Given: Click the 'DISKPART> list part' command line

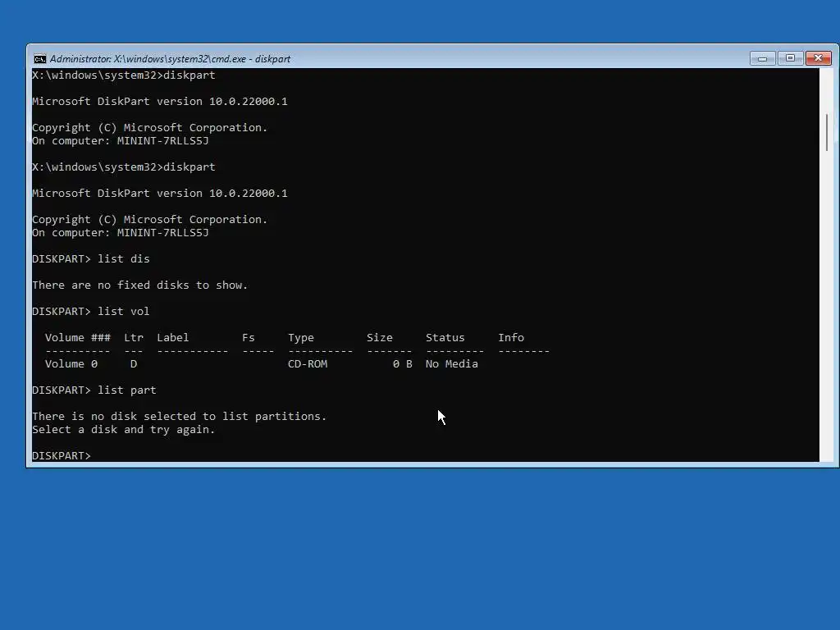Looking at the screenshot, I should (x=94, y=390).
